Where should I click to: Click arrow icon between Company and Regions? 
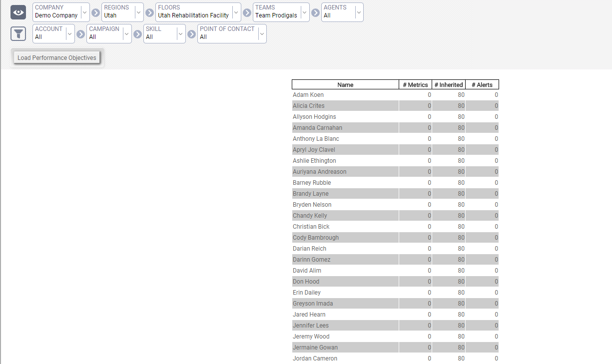point(95,12)
